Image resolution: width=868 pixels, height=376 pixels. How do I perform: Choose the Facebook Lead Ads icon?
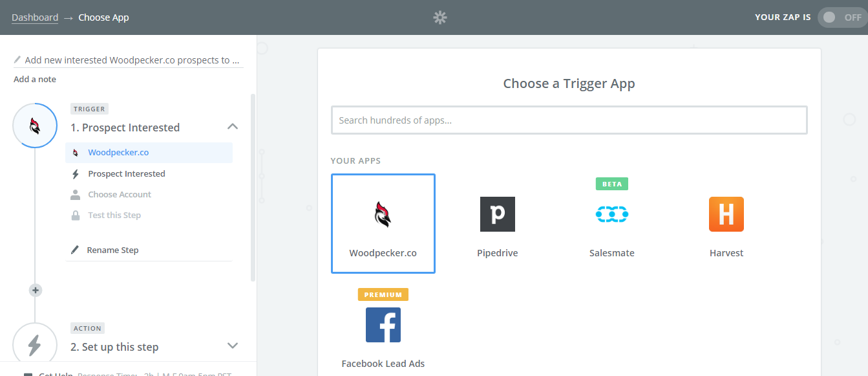383,325
